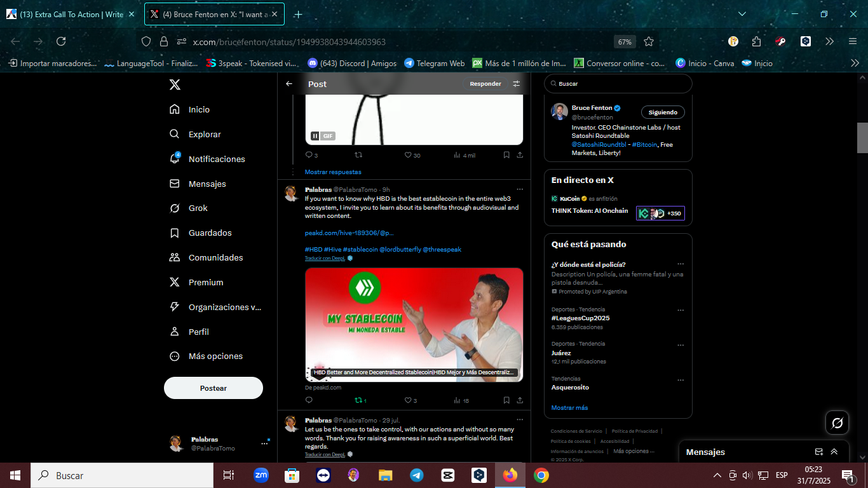Bookmark the GIF post
This screenshot has height=488, width=868.
[x=506, y=155]
